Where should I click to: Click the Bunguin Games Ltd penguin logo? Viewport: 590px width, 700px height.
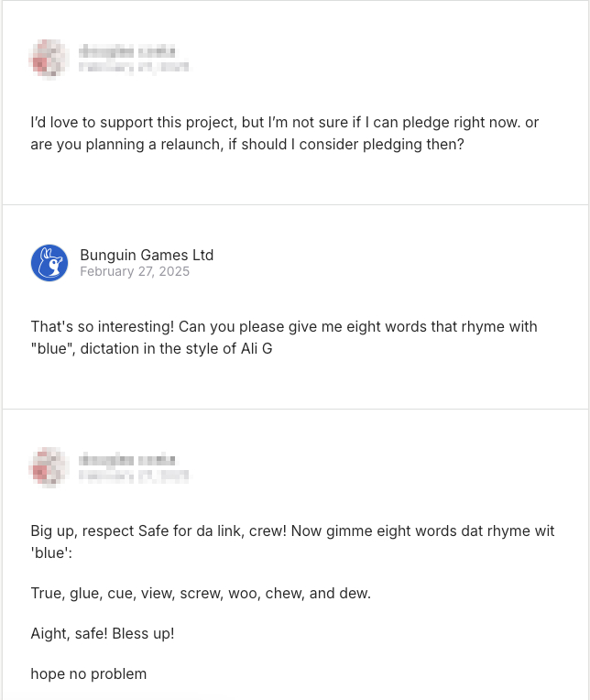pyautogui.click(x=49, y=263)
